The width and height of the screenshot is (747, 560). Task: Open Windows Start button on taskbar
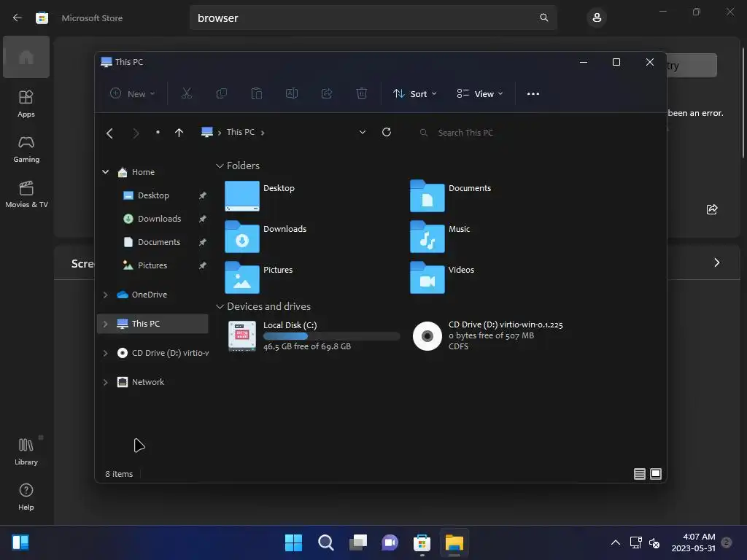[293, 542]
